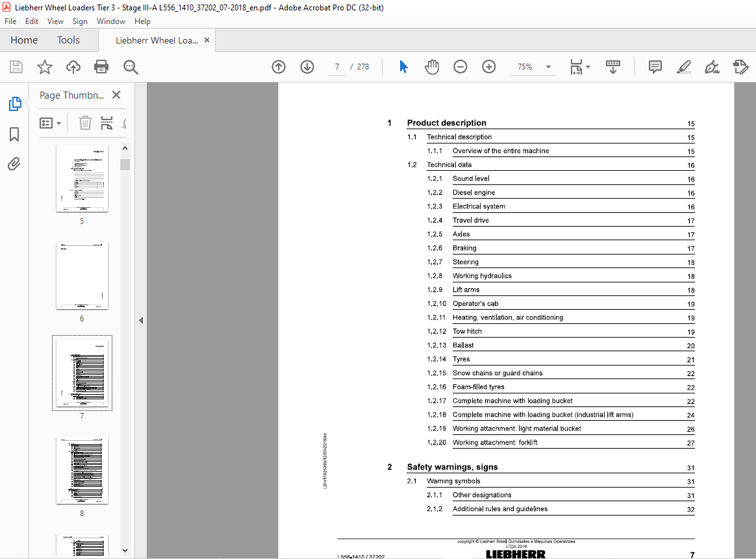The image size is (756, 559).
Task: Expand fit page options dropdown arrow
Action: point(588,67)
